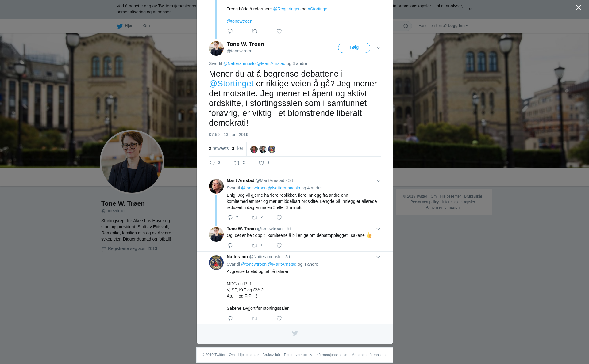Screen dimensions: 589x364
Task: Click the search magnifier icon in header
Action: tap(406, 26)
